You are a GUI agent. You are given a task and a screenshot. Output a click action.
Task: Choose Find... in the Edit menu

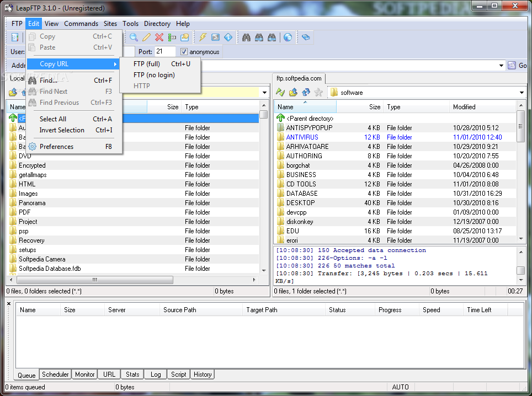pos(75,81)
